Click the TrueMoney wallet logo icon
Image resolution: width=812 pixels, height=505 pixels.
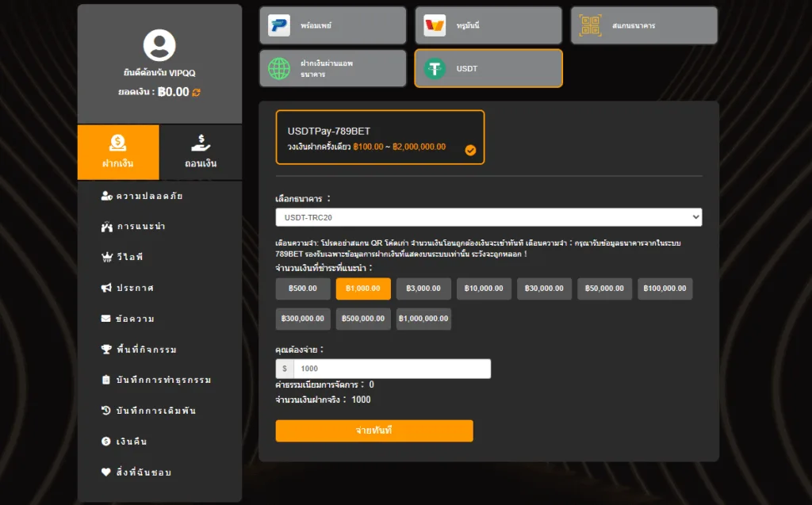point(435,25)
